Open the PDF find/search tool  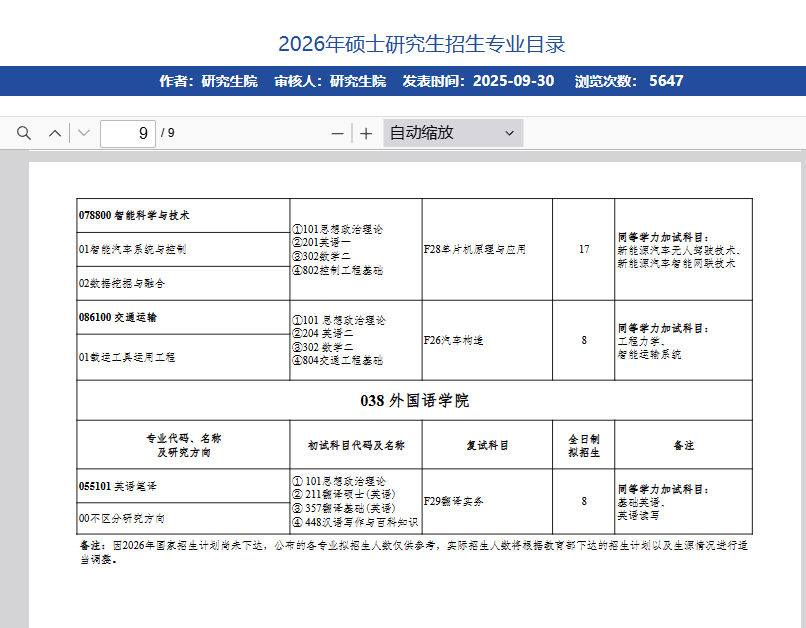(24, 133)
